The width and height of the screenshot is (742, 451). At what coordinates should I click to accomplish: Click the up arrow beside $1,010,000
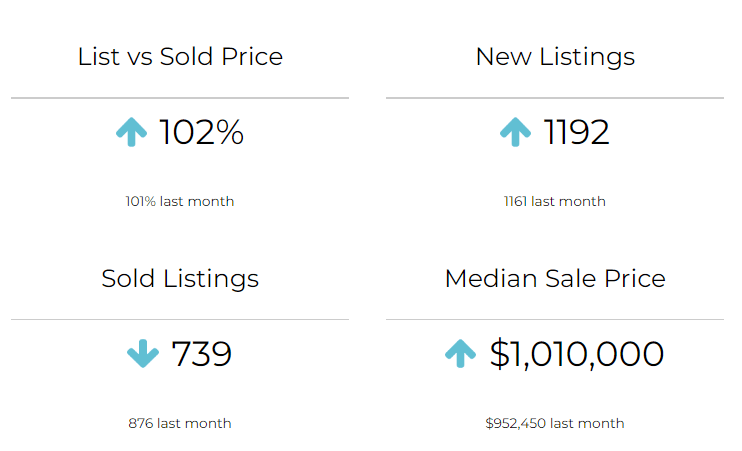coord(460,354)
